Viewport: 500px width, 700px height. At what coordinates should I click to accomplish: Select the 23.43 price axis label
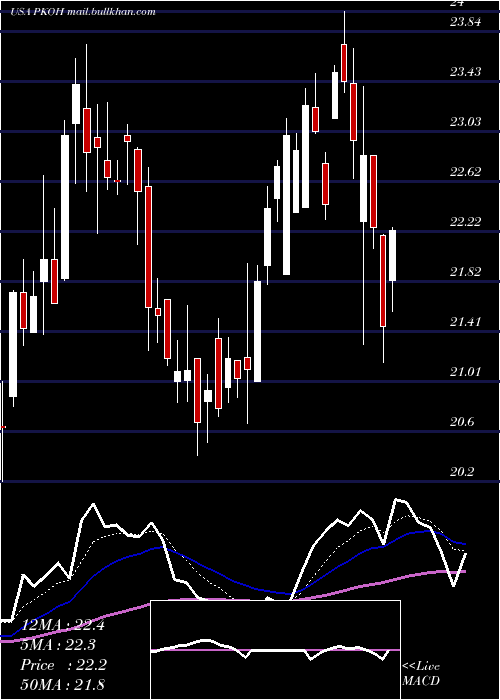tap(465, 72)
